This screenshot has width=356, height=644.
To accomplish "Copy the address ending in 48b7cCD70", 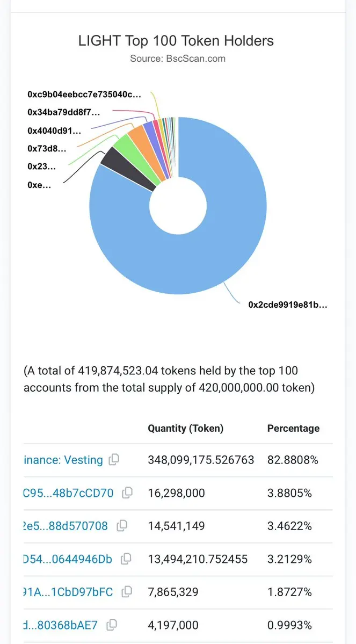I will pos(127,493).
